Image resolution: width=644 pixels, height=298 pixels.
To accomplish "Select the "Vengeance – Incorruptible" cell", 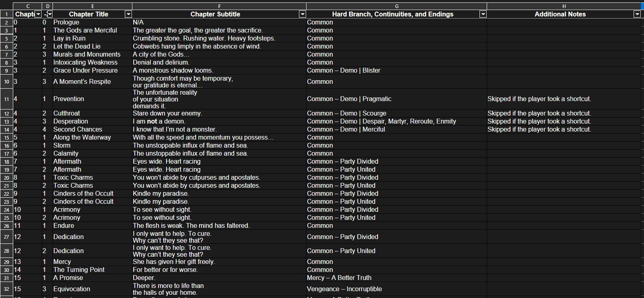I will coord(397,289).
